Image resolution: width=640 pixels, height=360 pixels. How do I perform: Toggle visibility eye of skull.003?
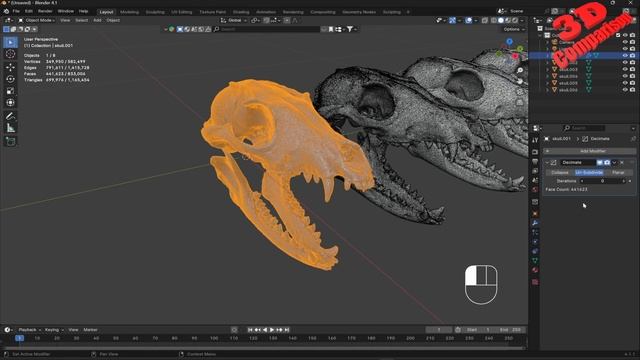pyautogui.click(x=625, y=69)
